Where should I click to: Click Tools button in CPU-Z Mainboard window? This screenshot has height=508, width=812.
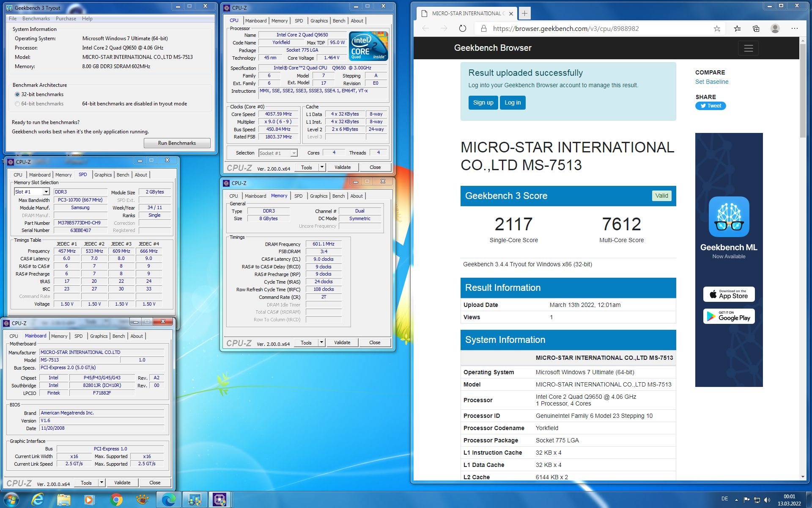coord(86,483)
